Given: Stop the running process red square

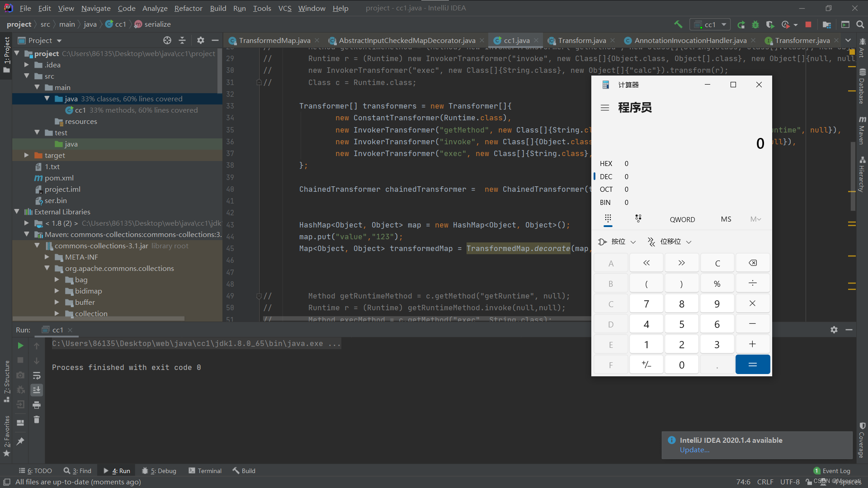Looking at the screenshot, I should coord(808,24).
